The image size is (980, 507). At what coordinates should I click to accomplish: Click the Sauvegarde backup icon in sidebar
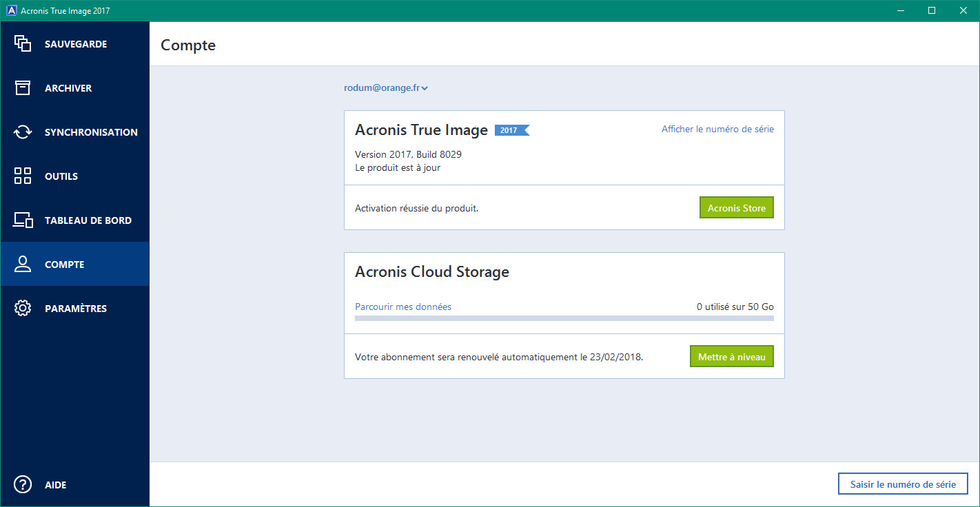pyautogui.click(x=23, y=43)
